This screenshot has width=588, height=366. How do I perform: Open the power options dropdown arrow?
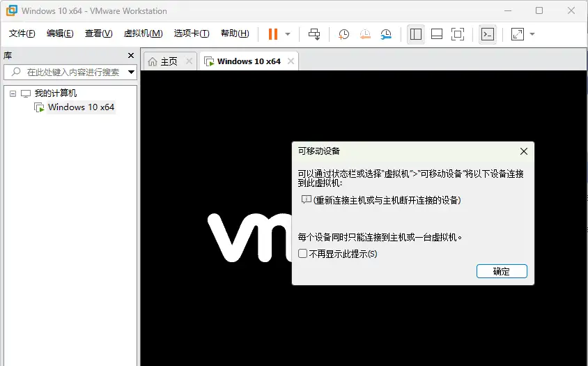click(x=288, y=34)
